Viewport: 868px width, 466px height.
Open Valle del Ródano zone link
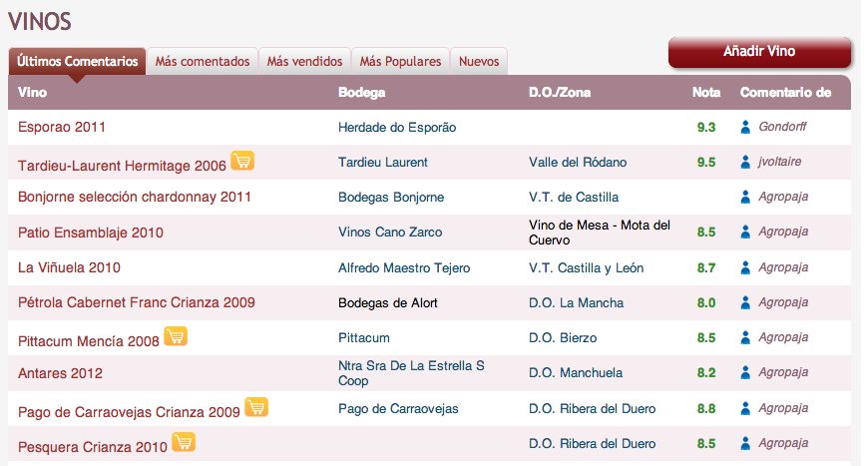(578, 163)
